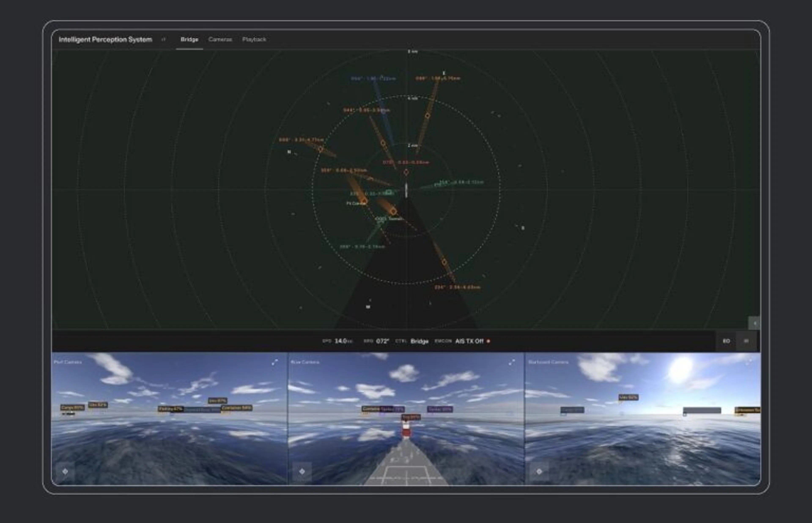
Task: Select the Cargo 89% detection label
Action: point(72,408)
